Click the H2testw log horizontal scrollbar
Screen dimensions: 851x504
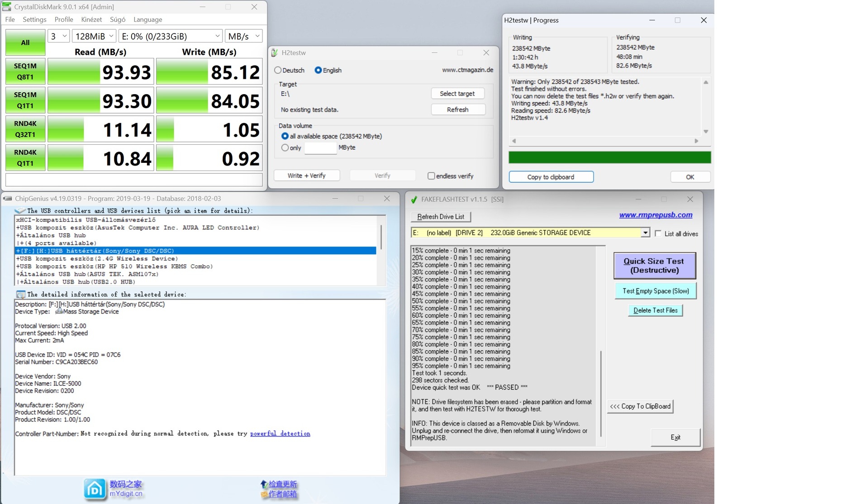tap(605, 141)
